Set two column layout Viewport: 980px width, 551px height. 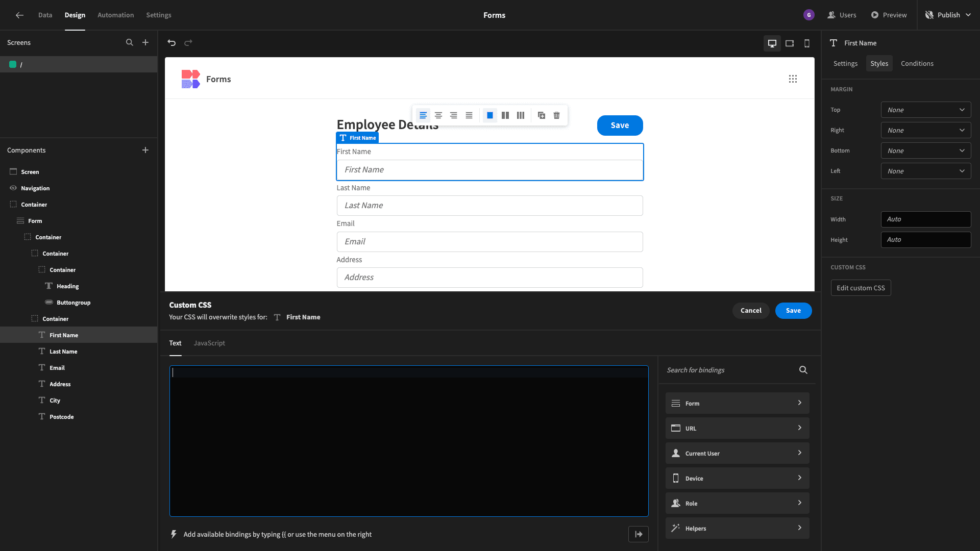coord(505,115)
